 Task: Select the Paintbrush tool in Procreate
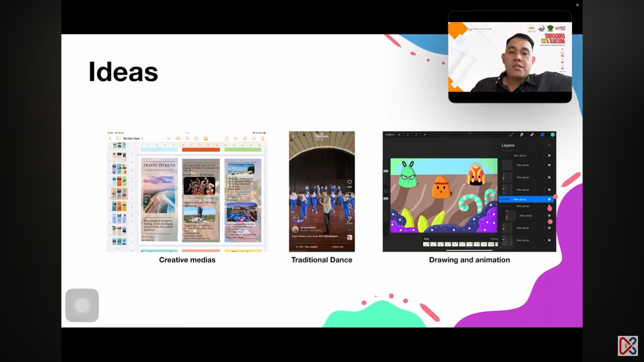(x=511, y=135)
